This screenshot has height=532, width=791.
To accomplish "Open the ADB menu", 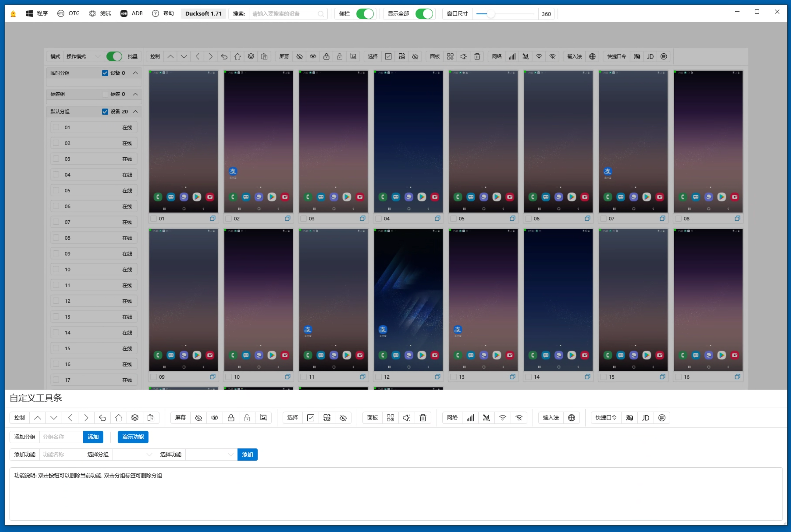I will (131, 13).
